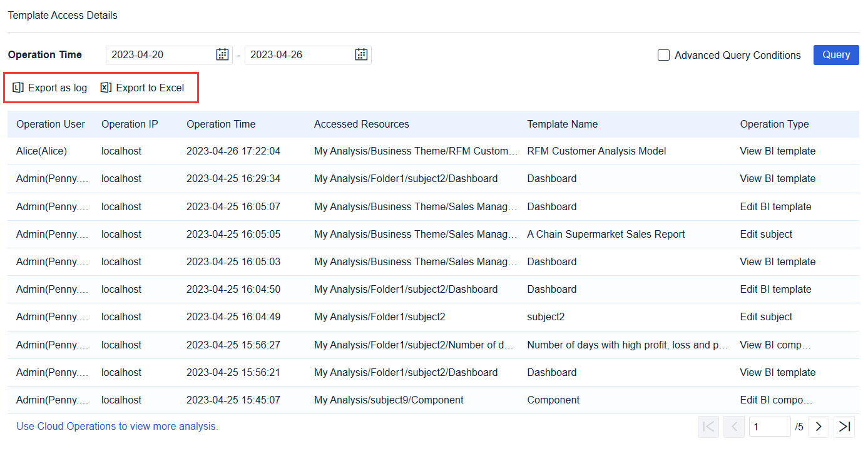This screenshot has height=451, width=868.
Task: Go to the previous results page
Action: pyautogui.click(x=733, y=427)
